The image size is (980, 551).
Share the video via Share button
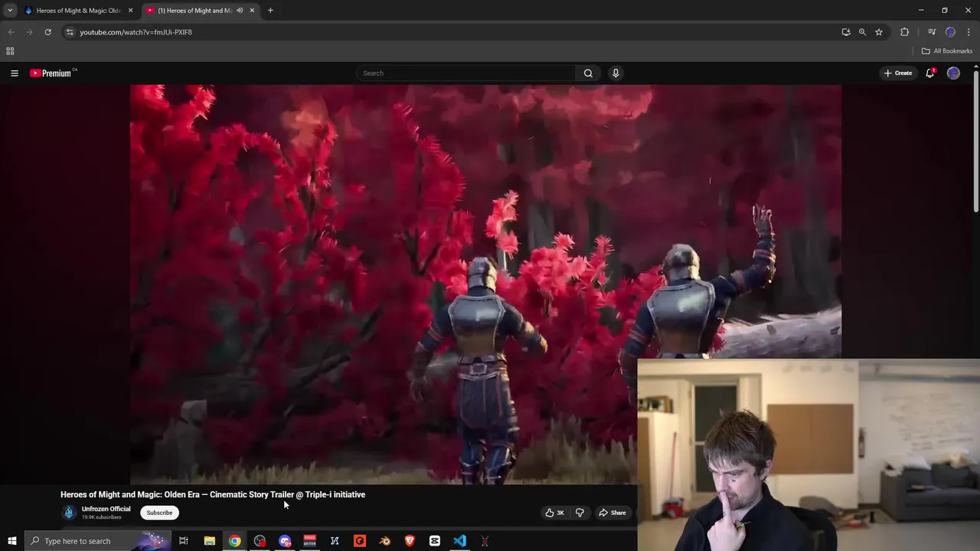[x=612, y=513]
